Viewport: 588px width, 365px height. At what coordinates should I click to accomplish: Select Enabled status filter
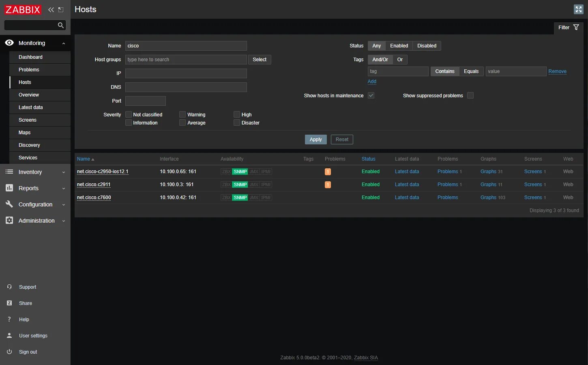399,46
